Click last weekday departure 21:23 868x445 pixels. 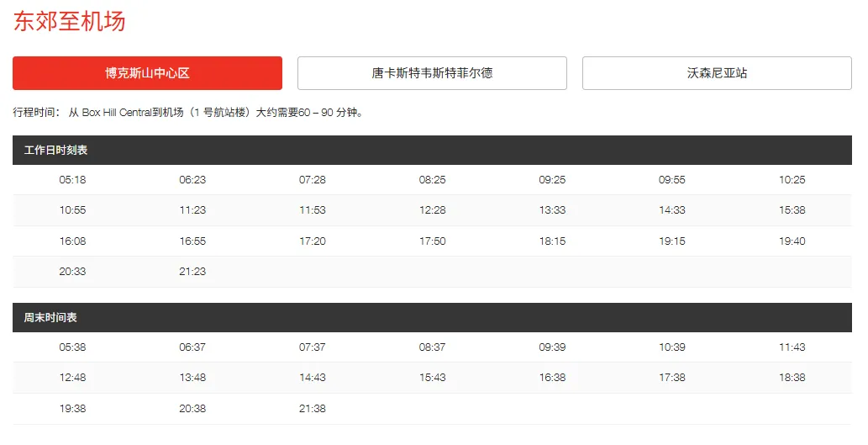click(192, 272)
